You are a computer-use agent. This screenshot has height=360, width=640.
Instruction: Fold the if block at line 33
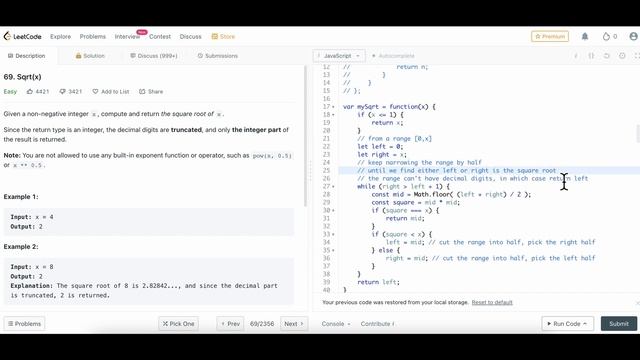(x=333, y=234)
